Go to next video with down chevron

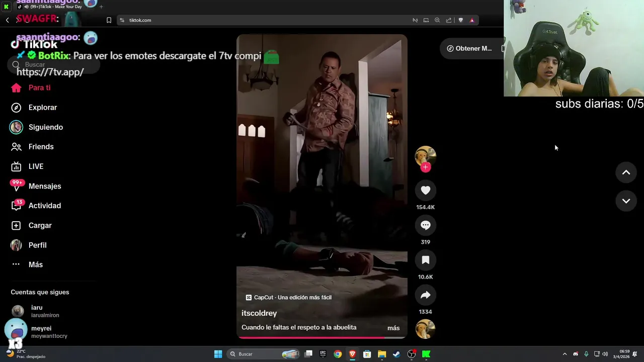pyautogui.click(x=626, y=201)
